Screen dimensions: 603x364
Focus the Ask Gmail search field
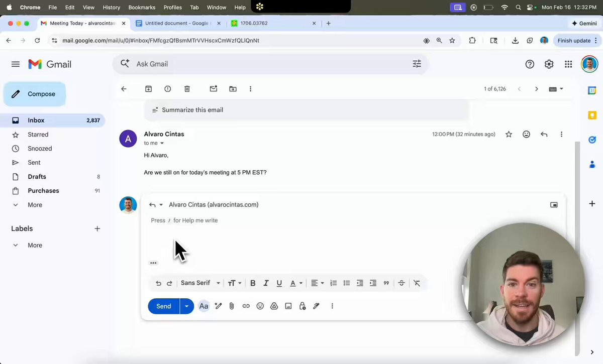click(271, 64)
